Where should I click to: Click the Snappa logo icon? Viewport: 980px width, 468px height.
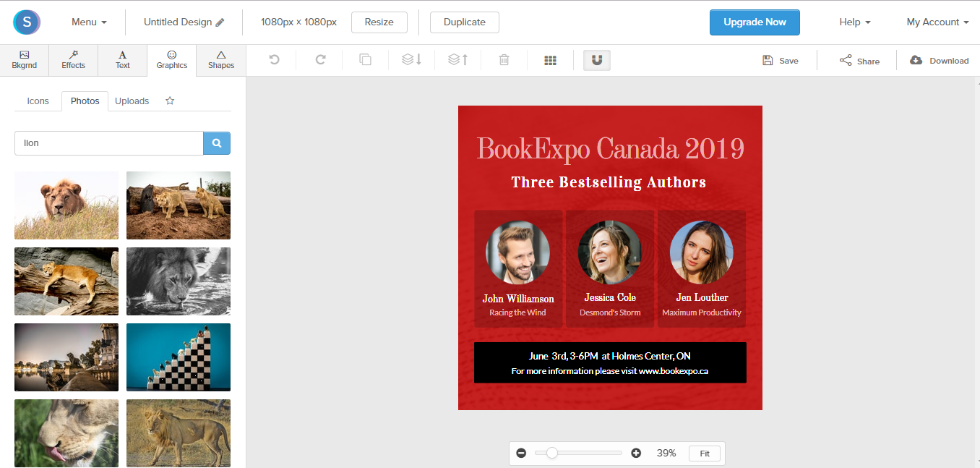pyautogui.click(x=27, y=22)
